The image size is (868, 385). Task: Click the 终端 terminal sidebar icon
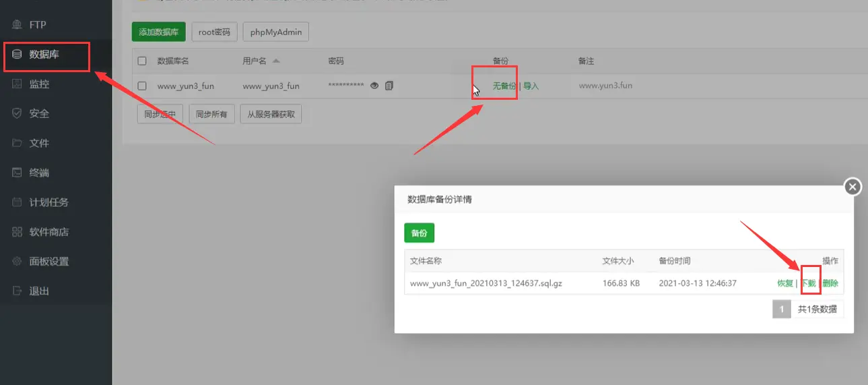pos(18,173)
